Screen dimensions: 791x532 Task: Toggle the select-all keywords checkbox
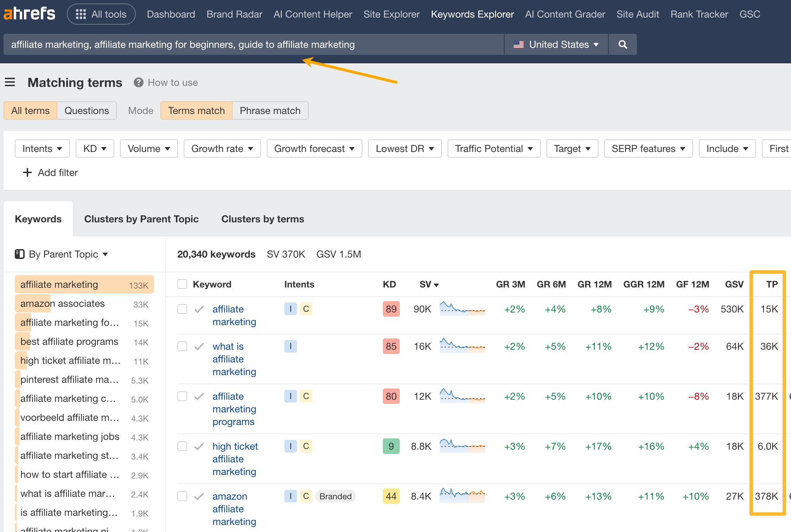pyautogui.click(x=182, y=284)
